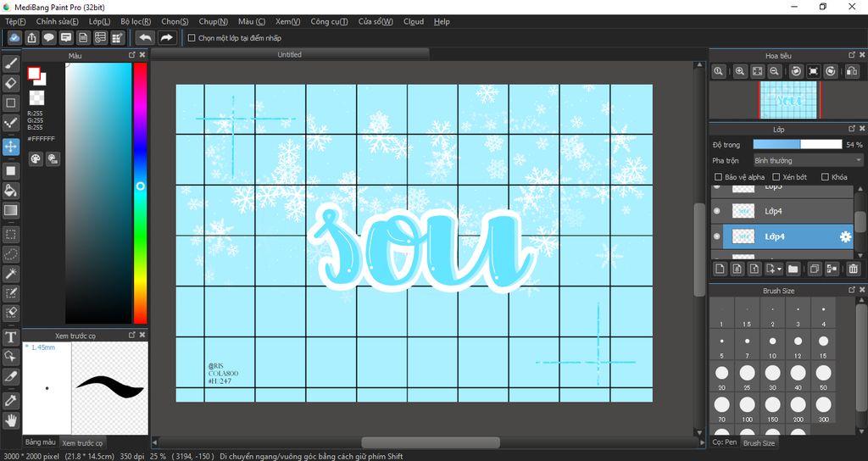Select the Hand pan tool

tap(10, 420)
